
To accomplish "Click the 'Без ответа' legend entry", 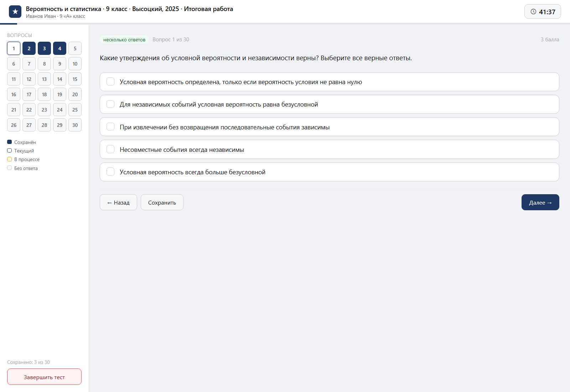I will pos(22,168).
